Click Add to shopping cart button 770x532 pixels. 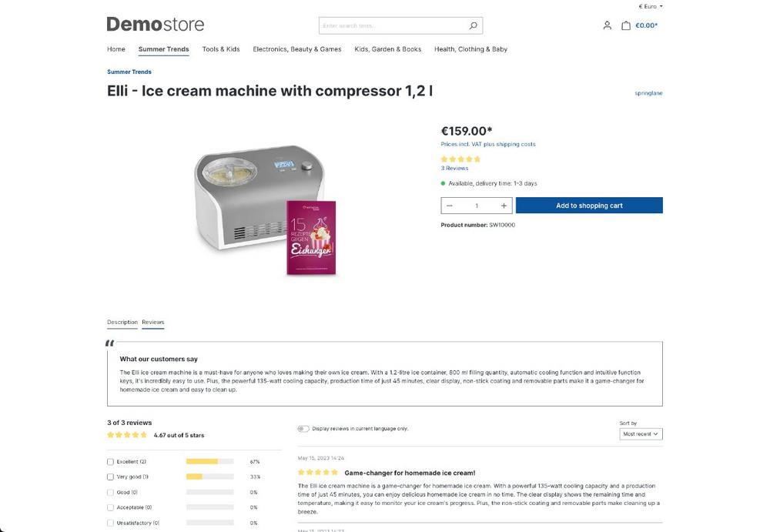point(589,206)
